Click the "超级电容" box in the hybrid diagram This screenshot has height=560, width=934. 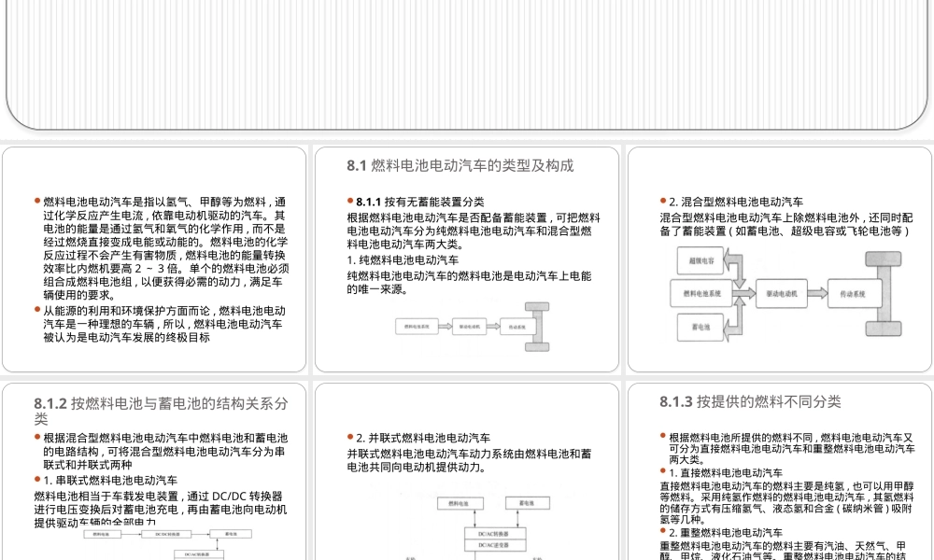[701, 260]
